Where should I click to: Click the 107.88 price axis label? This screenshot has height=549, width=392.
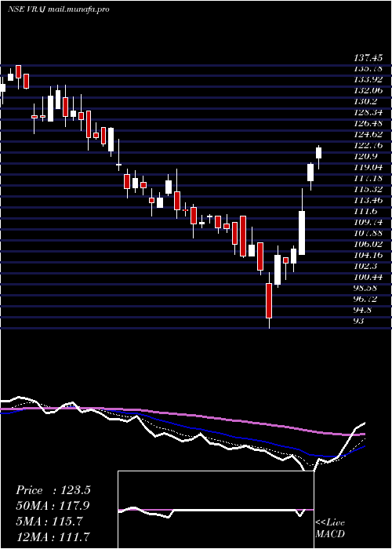pyautogui.click(x=368, y=233)
